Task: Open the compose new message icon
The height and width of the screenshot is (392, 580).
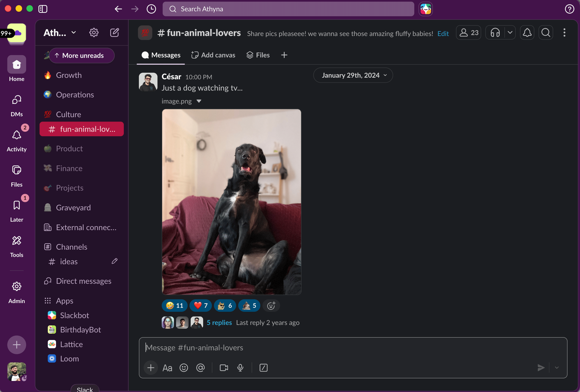Action: pos(114,32)
